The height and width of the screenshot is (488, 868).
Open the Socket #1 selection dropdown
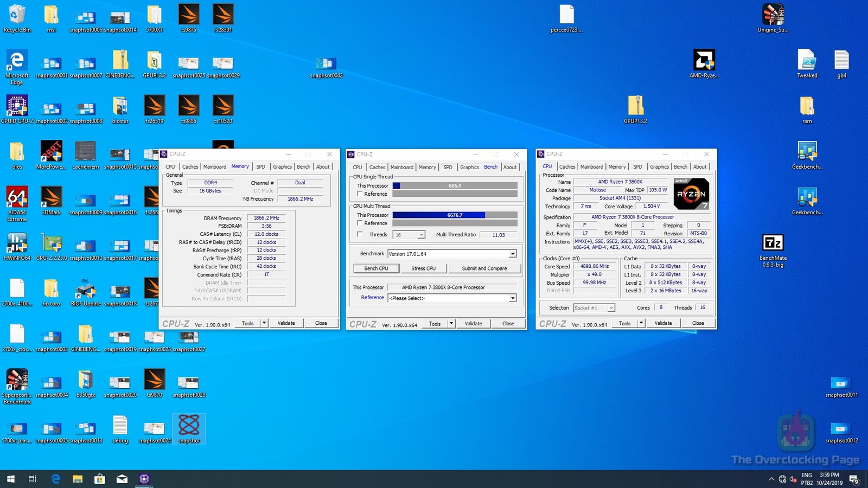[x=611, y=308]
